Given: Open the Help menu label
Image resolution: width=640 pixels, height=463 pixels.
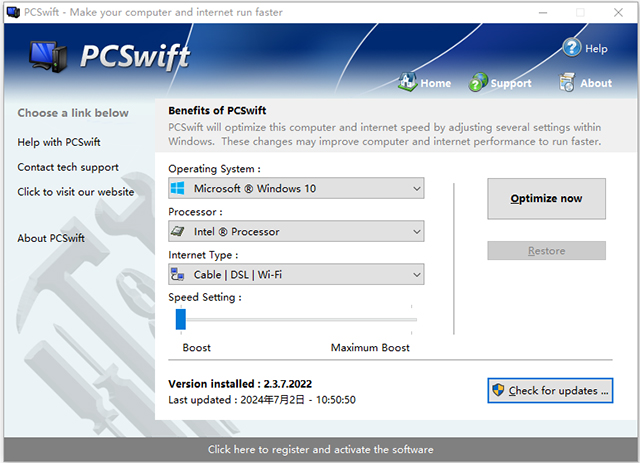Looking at the screenshot, I should (x=596, y=49).
